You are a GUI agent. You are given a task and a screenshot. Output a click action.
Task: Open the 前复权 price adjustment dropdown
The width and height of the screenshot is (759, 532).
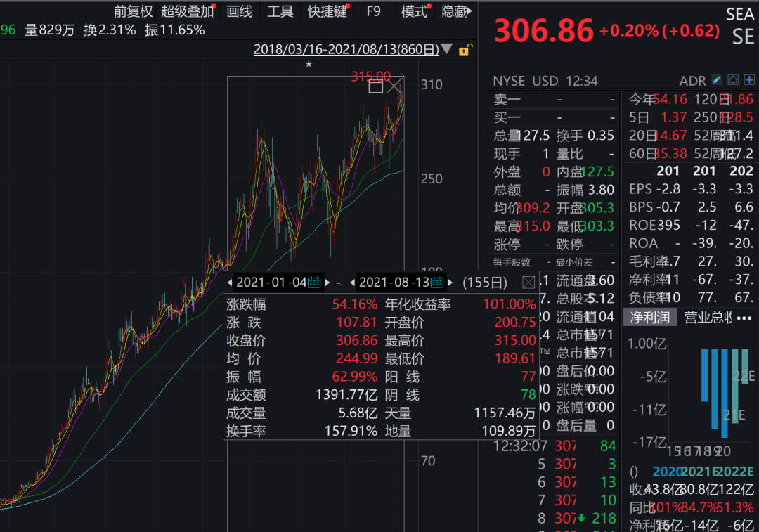[x=133, y=11]
